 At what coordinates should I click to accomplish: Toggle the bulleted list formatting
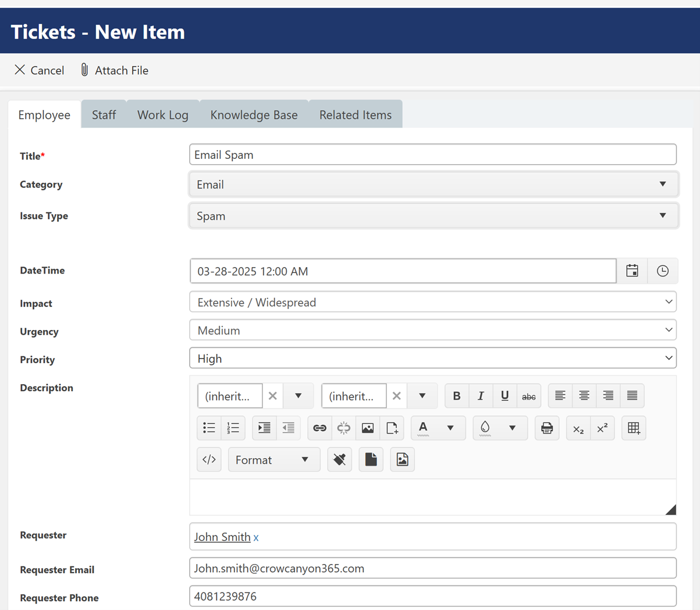209,428
